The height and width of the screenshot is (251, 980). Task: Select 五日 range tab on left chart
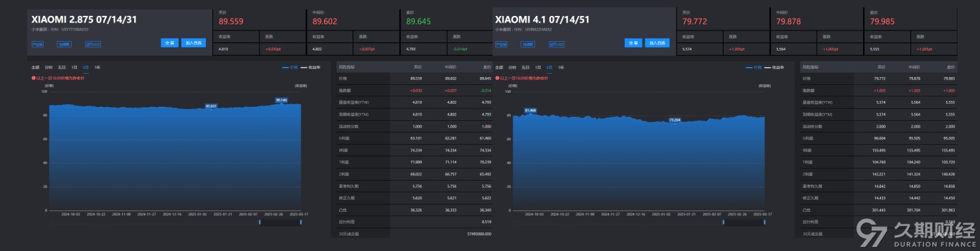tap(62, 68)
